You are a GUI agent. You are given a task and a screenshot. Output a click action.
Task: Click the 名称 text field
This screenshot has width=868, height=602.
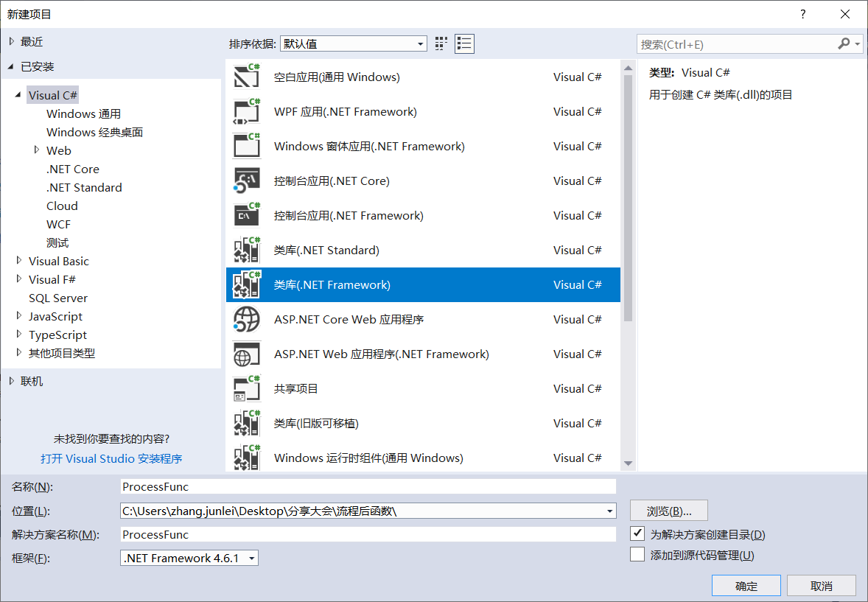368,486
